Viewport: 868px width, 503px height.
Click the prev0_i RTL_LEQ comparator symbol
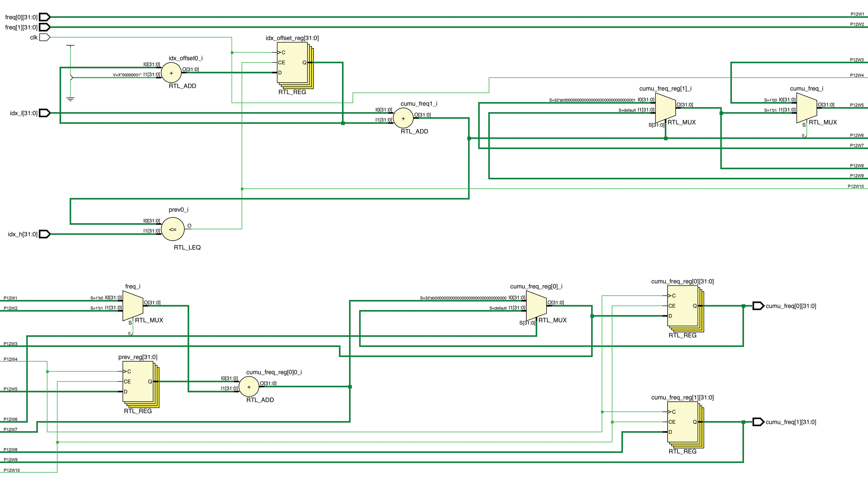pos(173,229)
